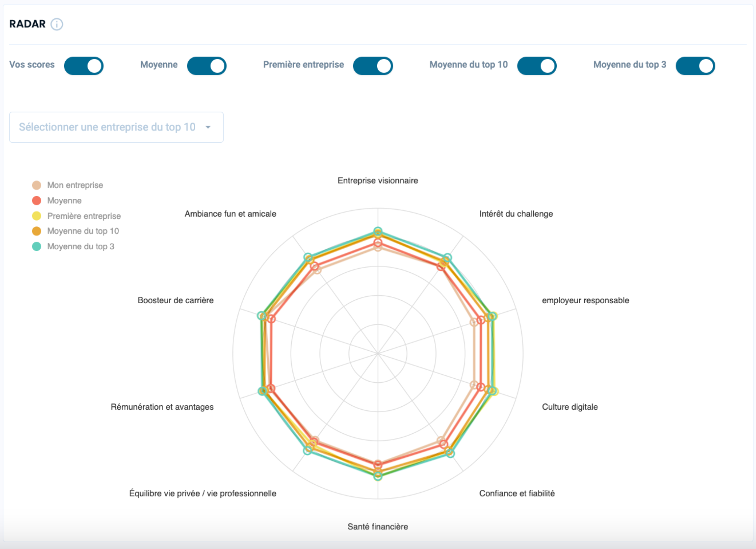Click the Entreprise visionnaire axis label
The image size is (756, 549).
point(378,181)
